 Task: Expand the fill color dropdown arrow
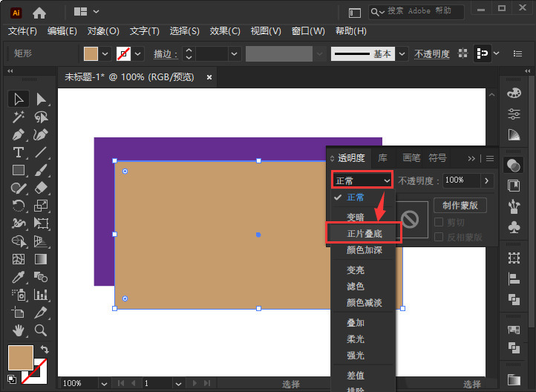(x=105, y=53)
